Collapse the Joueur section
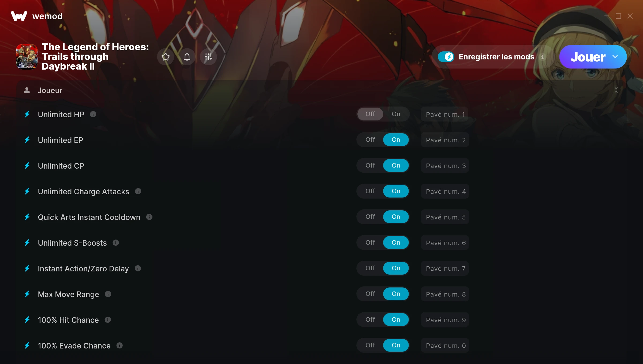The image size is (643, 364). 616,90
